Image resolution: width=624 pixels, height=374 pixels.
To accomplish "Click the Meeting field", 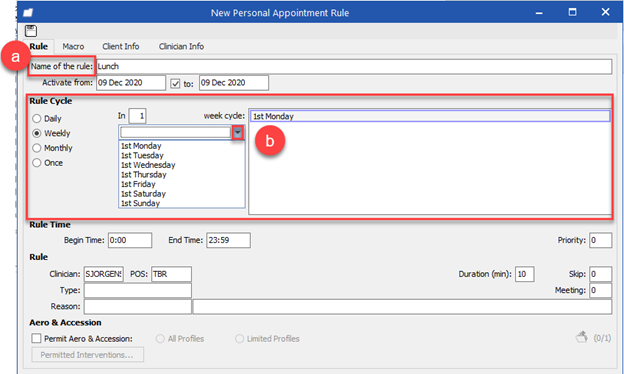I will [x=601, y=290].
